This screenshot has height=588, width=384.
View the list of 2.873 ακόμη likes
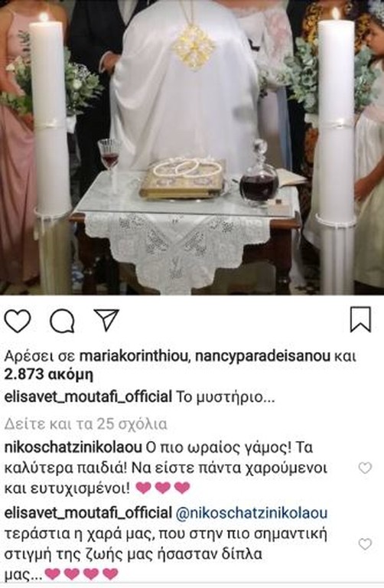(48, 374)
